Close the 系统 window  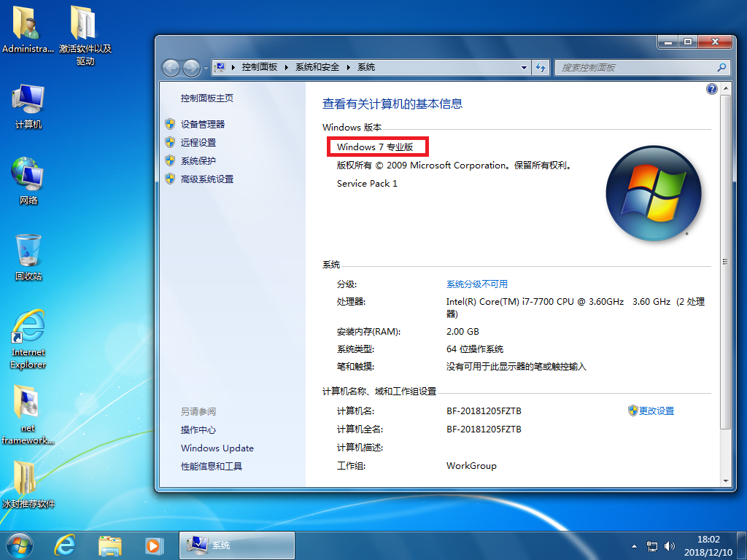click(715, 42)
